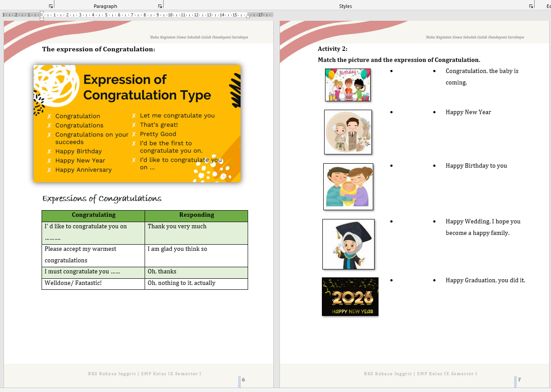Screen dimensions: 551x392
Task: Click the cell 'Oh, nothing to it, actually'
Action: (196, 284)
